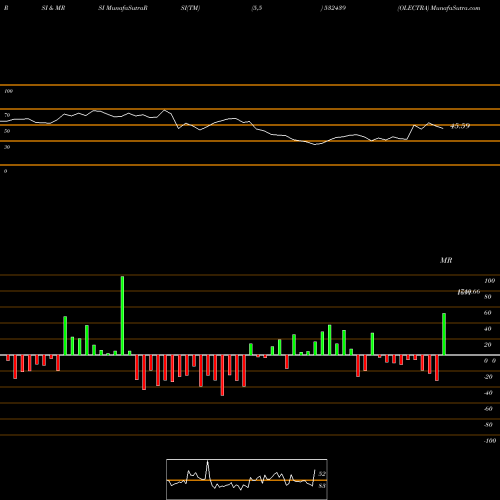The height and width of the screenshot is (500, 500).
Task: Click the "SI(TM)" header label
Action: point(190,8)
